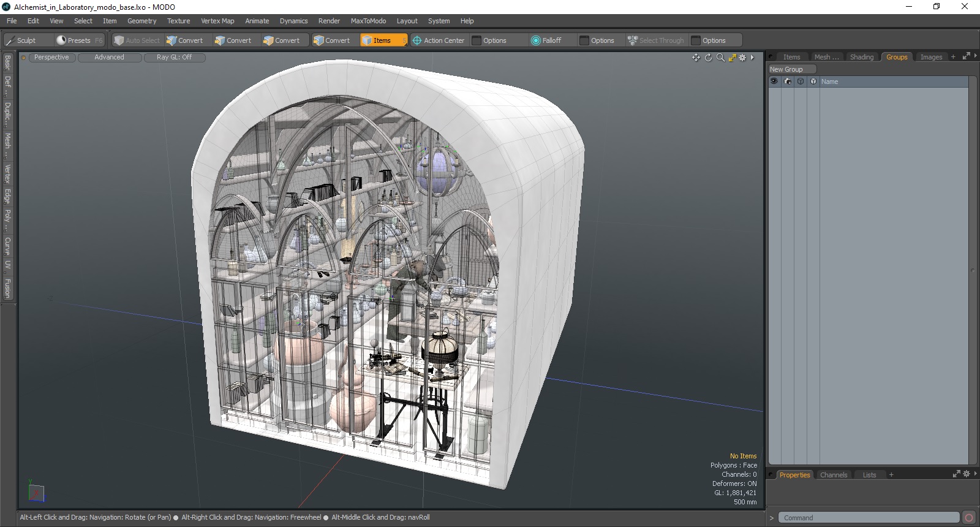Open the Action Center menu
The height and width of the screenshot is (527, 980).
439,40
